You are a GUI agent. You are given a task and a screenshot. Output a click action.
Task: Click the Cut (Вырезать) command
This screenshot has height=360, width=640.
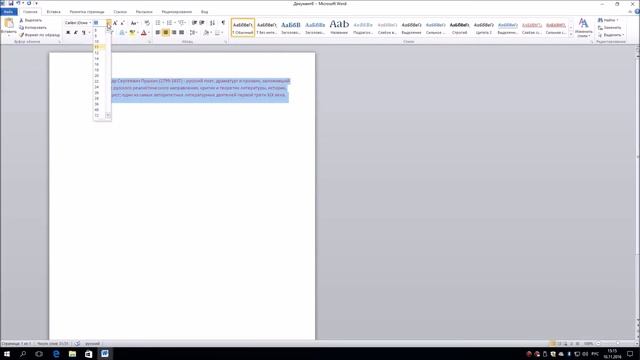[x=31, y=20]
